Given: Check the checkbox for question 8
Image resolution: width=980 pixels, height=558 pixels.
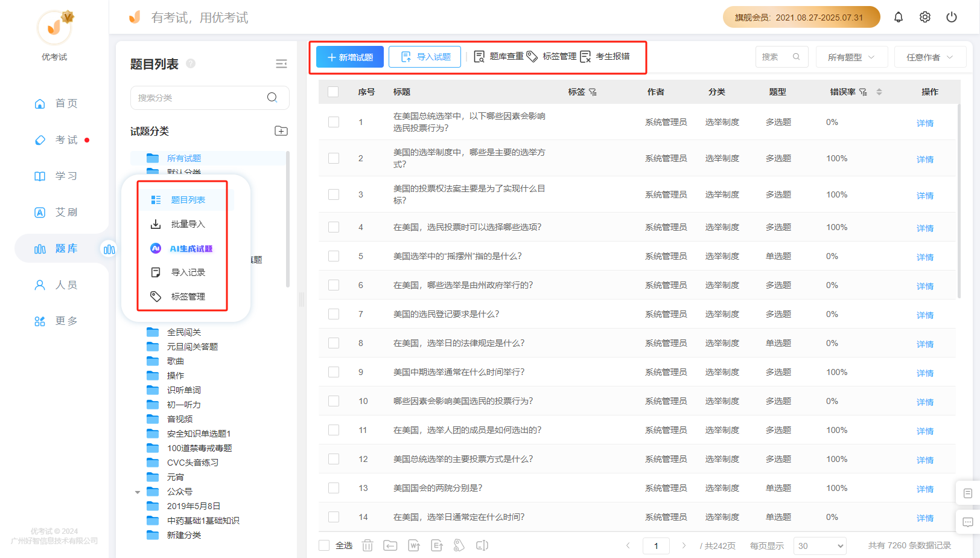Looking at the screenshot, I should click(334, 343).
